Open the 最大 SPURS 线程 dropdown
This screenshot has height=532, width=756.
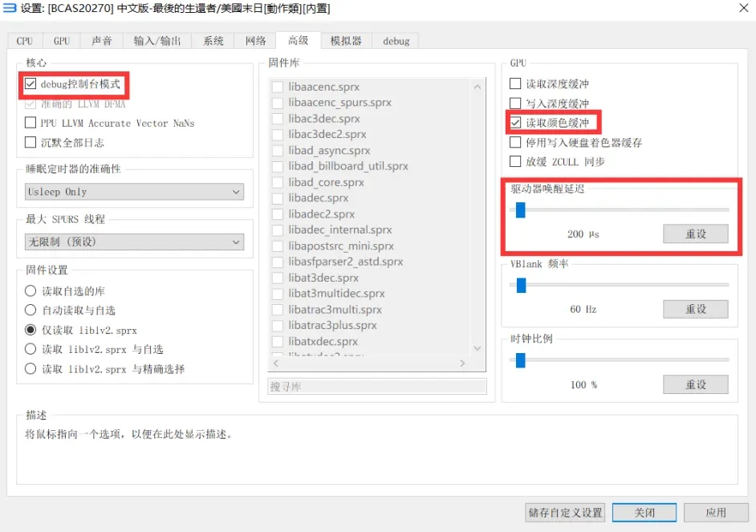pyautogui.click(x=133, y=242)
